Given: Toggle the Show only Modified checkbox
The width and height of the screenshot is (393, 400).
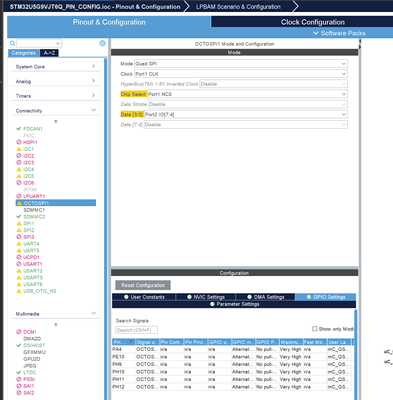Looking at the screenshot, I should tap(314, 329).
